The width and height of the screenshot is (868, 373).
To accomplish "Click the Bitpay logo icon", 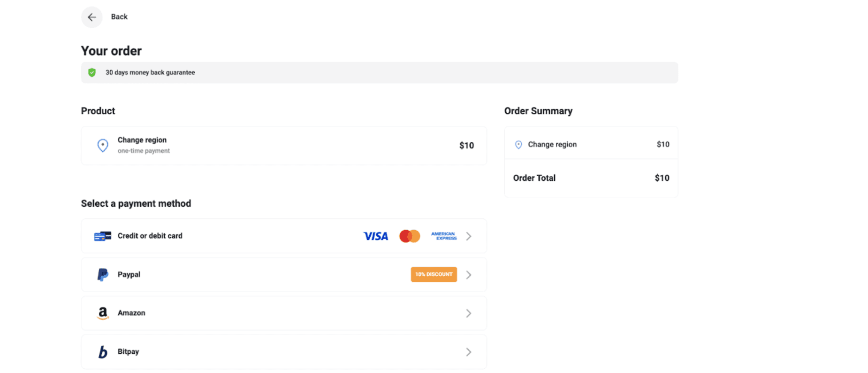I will (103, 352).
